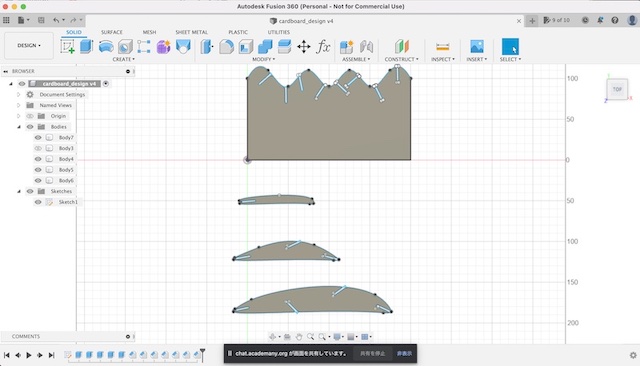Screen dimensions: 640x366
Task: Click the TOP face of view cube
Action: click(x=617, y=89)
